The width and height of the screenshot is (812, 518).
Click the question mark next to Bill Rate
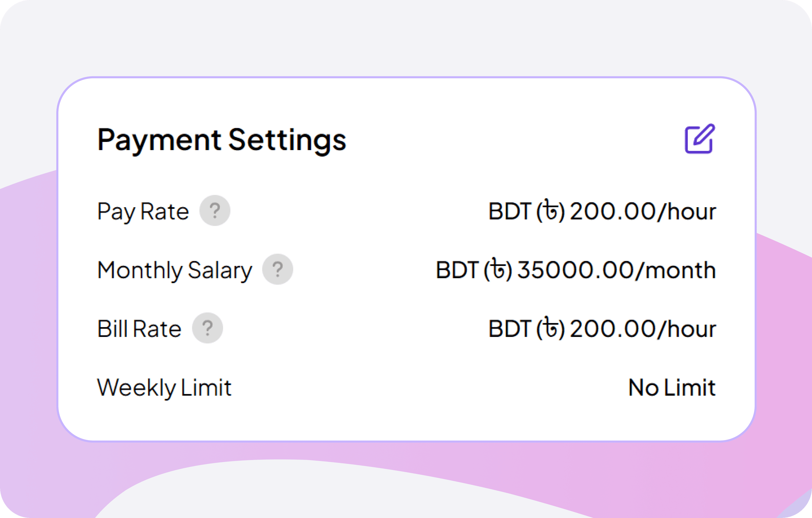click(x=207, y=327)
